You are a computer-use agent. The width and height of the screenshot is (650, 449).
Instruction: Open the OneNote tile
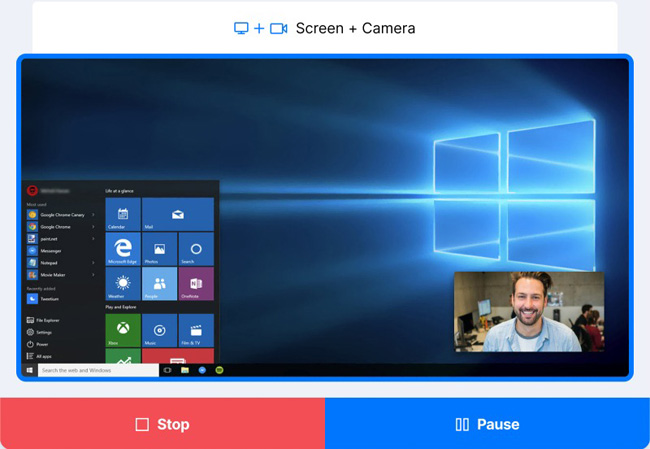pyautogui.click(x=196, y=284)
